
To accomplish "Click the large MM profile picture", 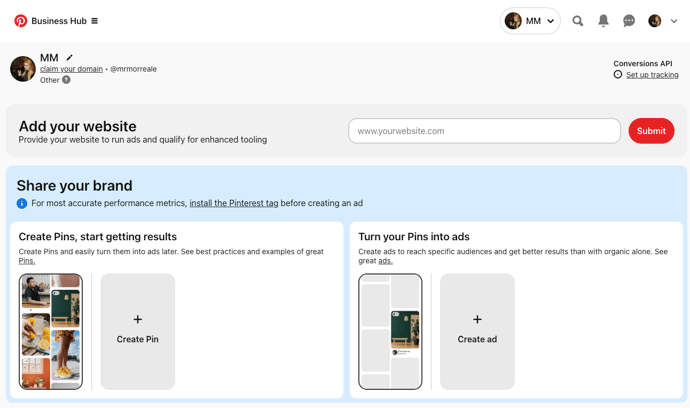I will [23, 69].
